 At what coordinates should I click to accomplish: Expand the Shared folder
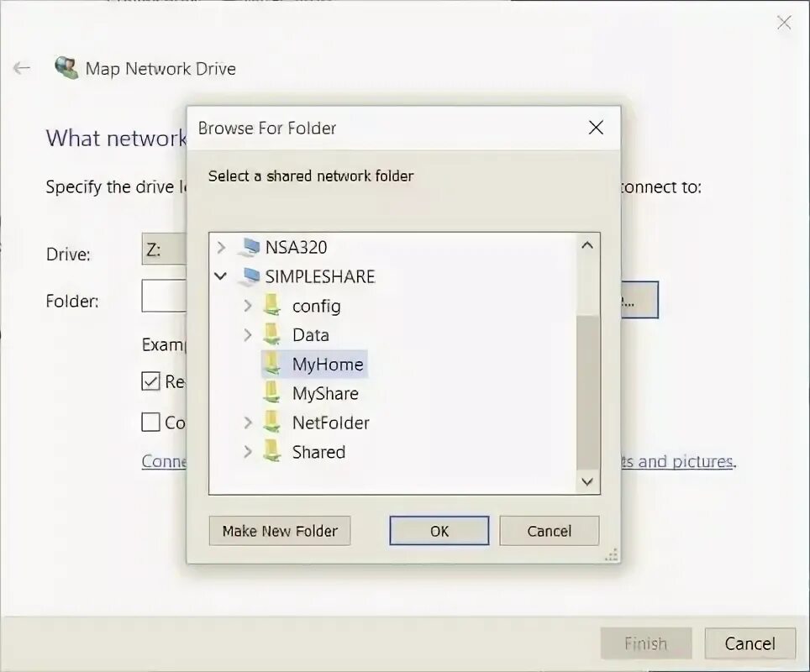pyautogui.click(x=248, y=451)
